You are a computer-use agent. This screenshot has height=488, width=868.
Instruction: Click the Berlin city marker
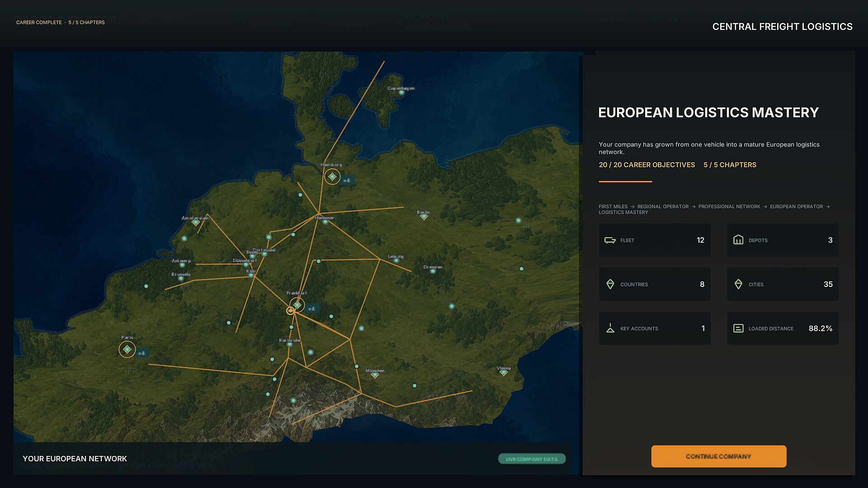[424, 216]
